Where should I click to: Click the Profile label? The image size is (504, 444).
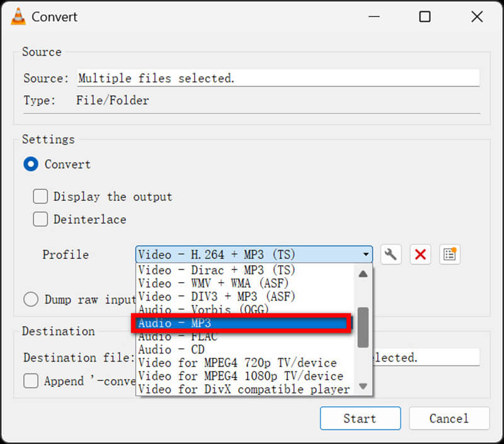(66, 254)
